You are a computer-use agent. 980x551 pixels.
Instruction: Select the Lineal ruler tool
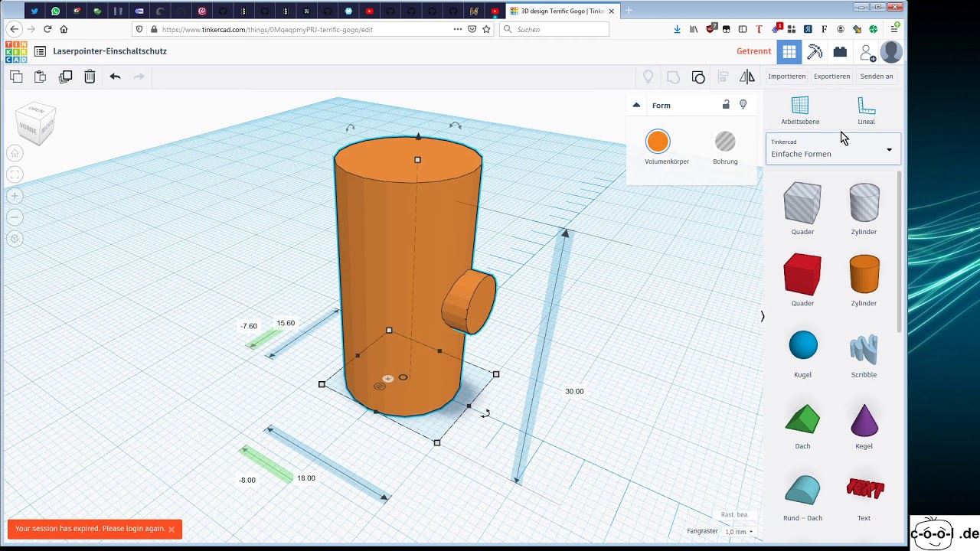[x=866, y=111]
